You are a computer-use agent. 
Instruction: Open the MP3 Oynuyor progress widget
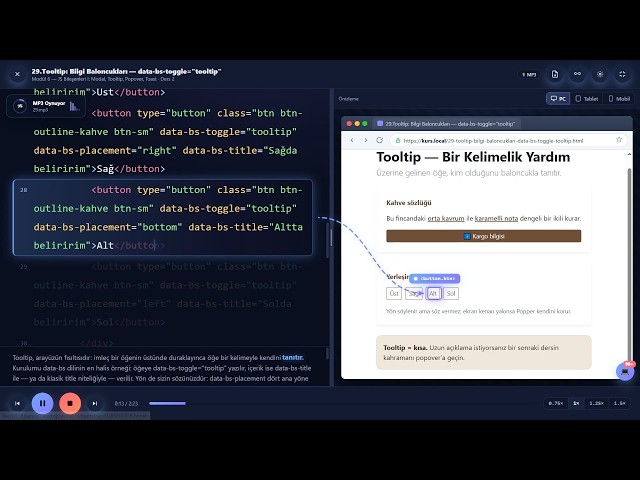tap(46, 106)
